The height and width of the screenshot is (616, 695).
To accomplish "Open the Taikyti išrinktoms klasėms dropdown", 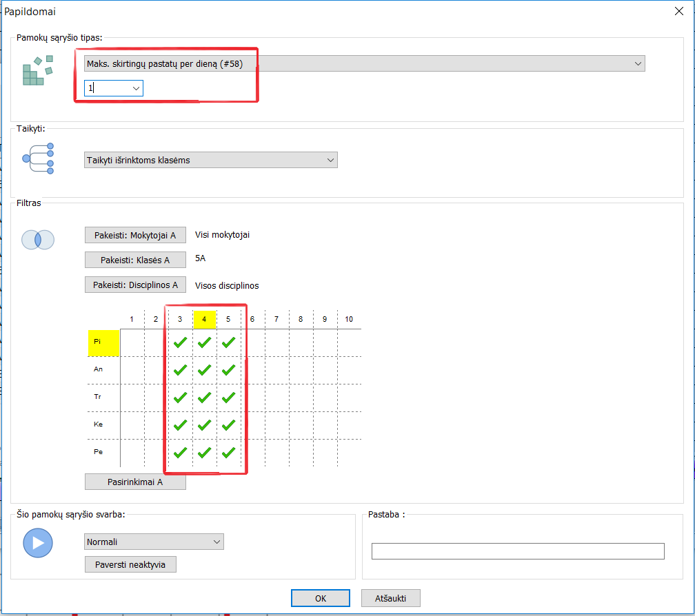I will pos(210,160).
